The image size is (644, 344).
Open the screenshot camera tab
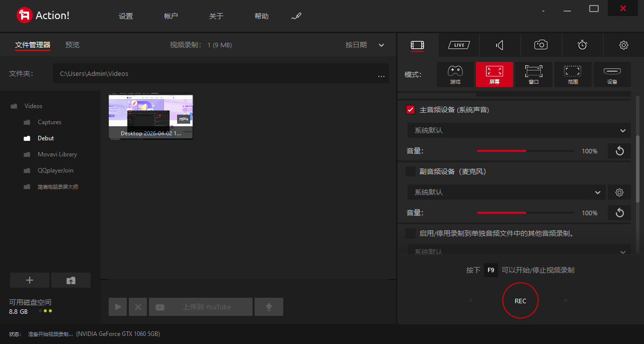click(541, 45)
